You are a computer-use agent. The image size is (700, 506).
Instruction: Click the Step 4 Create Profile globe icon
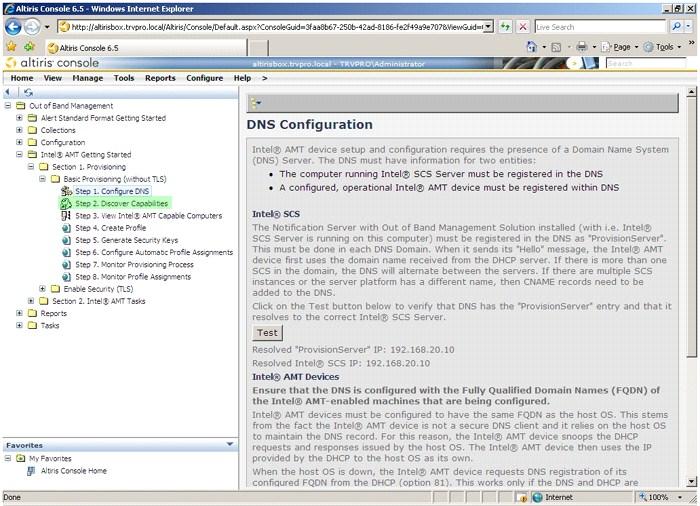(67, 228)
